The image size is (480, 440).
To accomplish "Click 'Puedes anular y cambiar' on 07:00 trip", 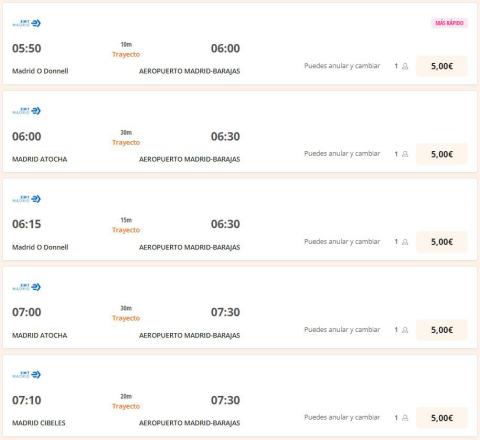I will tap(342, 330).
